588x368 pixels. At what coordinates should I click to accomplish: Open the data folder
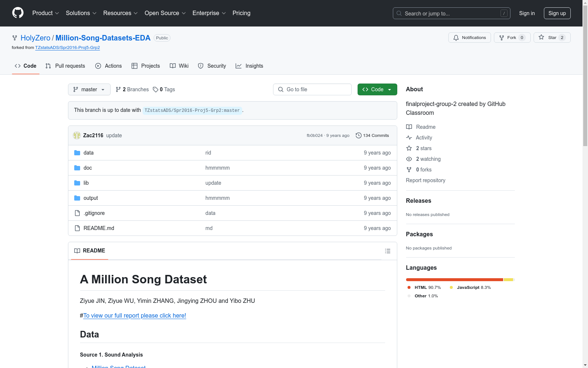[x=89, y=153]
